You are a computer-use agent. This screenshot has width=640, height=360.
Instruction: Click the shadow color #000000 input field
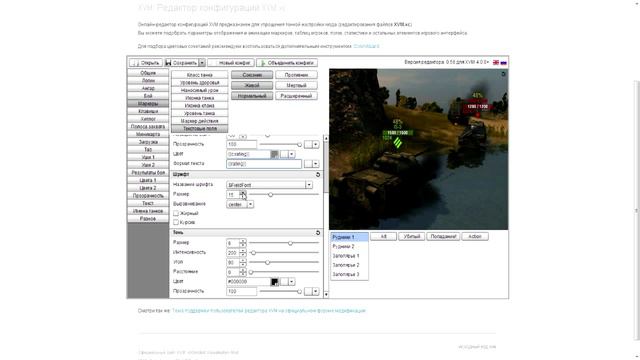248,282
